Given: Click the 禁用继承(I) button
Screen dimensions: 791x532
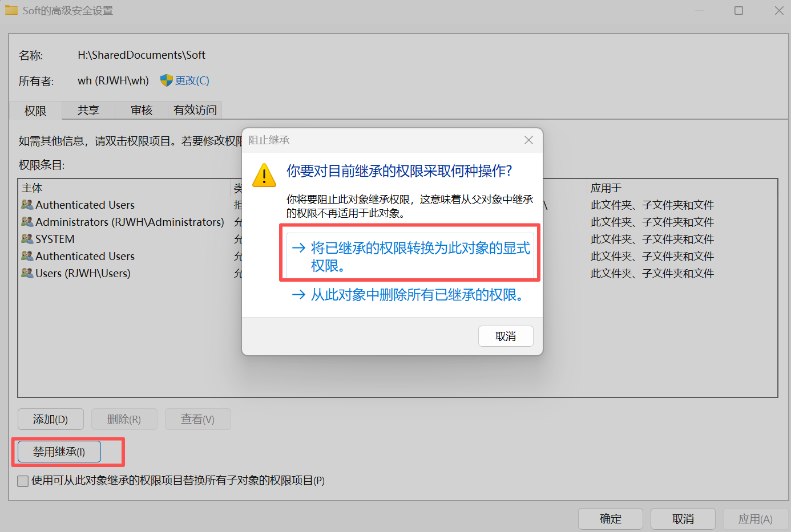Looking at the screenshot, I should (59, 452).
